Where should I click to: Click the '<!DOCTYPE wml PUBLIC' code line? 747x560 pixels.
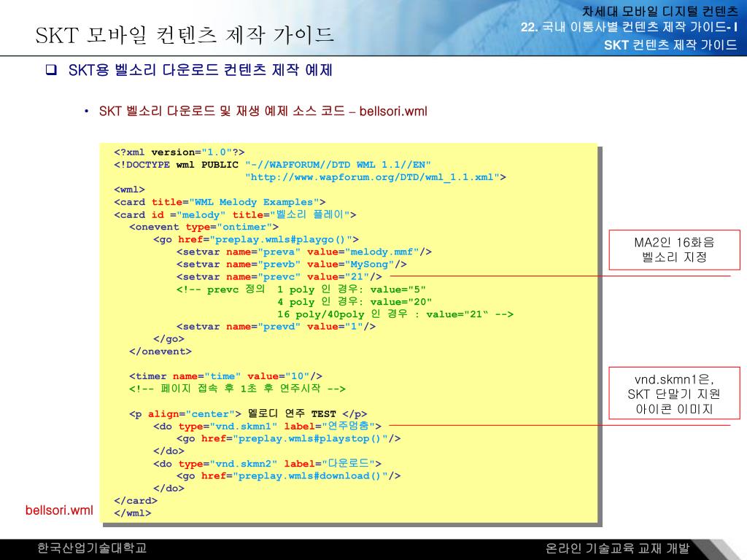272,165
